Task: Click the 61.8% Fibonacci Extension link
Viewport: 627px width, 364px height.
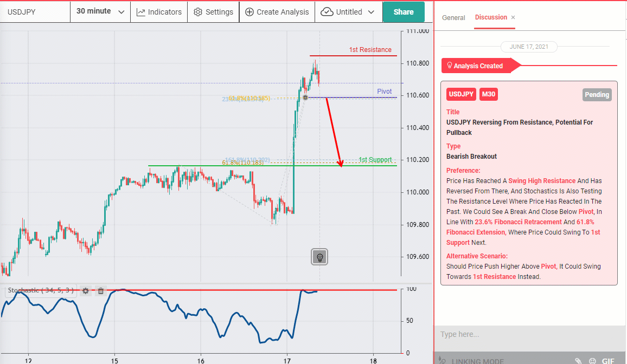Action: [x=520, y=227]
